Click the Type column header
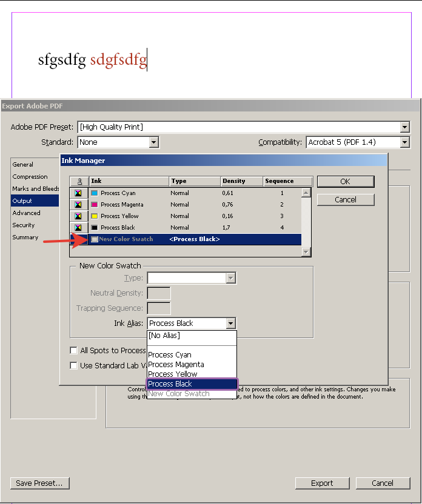This screenshot has height=504, width=422. (x=195, y=181)
